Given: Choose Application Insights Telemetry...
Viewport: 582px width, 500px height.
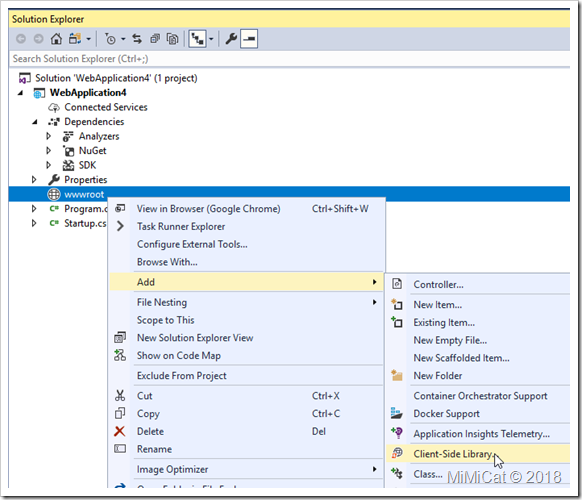Looking at the screenshot, I should [478, 434].
